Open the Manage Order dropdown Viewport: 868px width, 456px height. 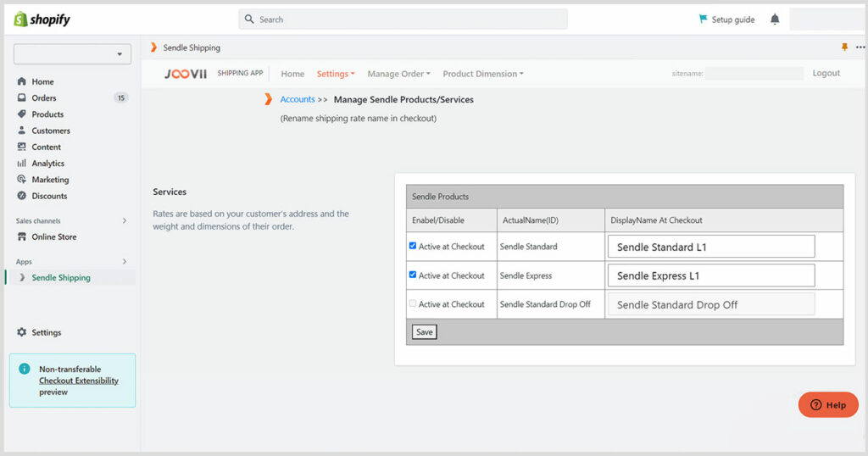click(398, 74)
